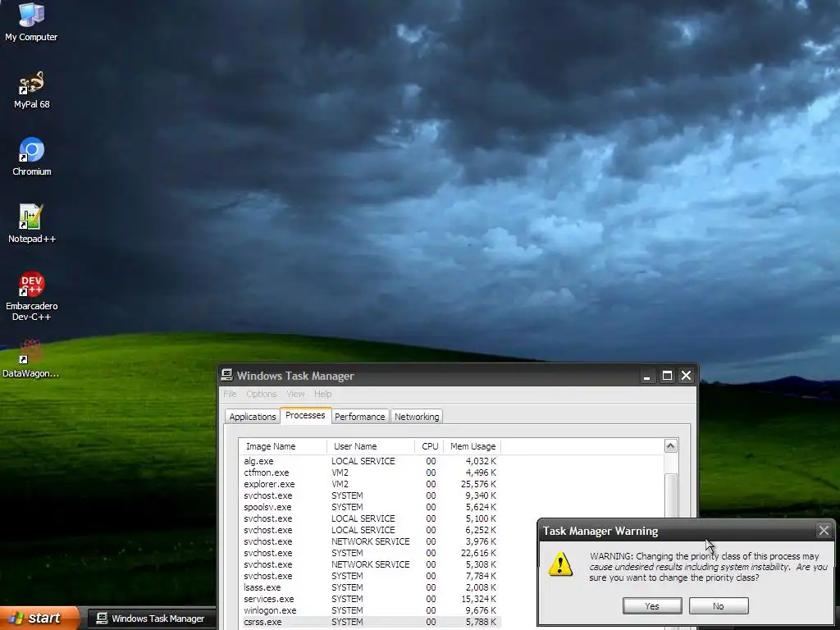Select svchost.exe using 7,784 K memory
This screenshot has height=630, width=840.
coord(370,576)
